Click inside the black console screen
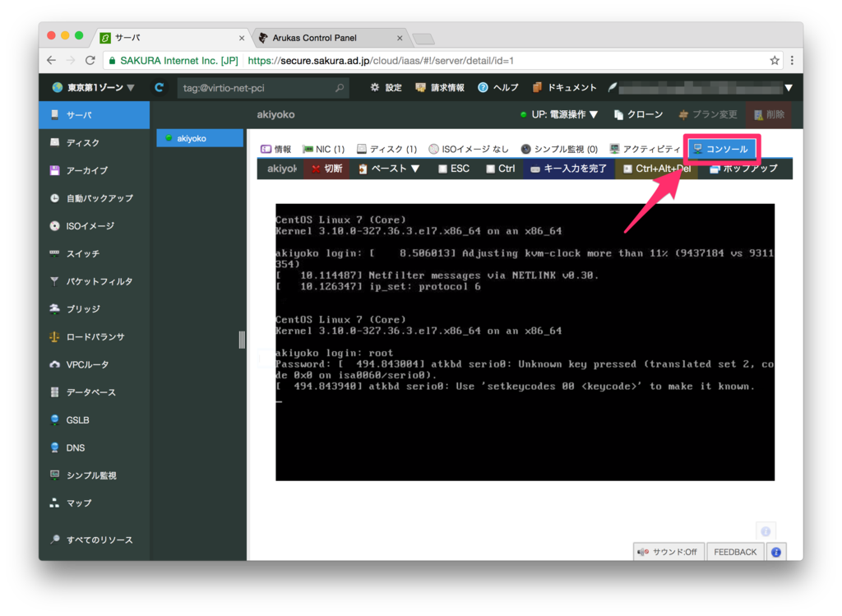 point(525,342)
